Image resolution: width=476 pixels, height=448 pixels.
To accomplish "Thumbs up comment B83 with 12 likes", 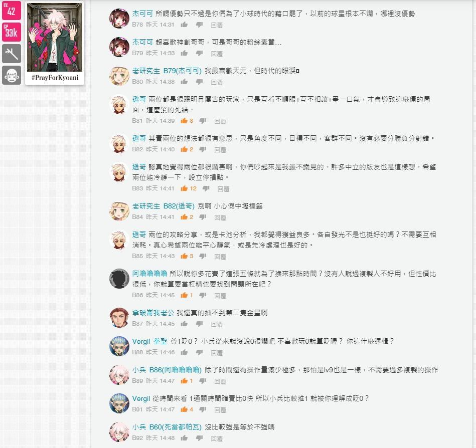I will (184, 188).
